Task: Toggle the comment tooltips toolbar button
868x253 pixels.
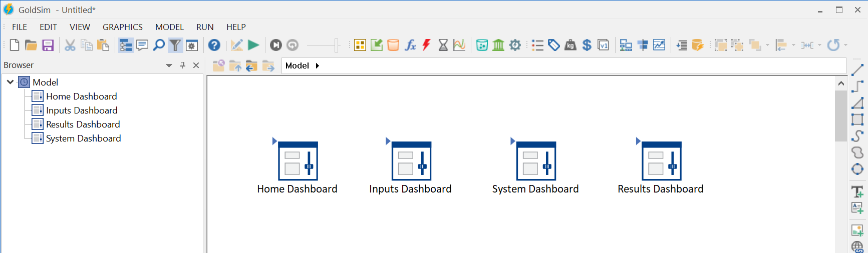Action: click(x=142, y=45)
